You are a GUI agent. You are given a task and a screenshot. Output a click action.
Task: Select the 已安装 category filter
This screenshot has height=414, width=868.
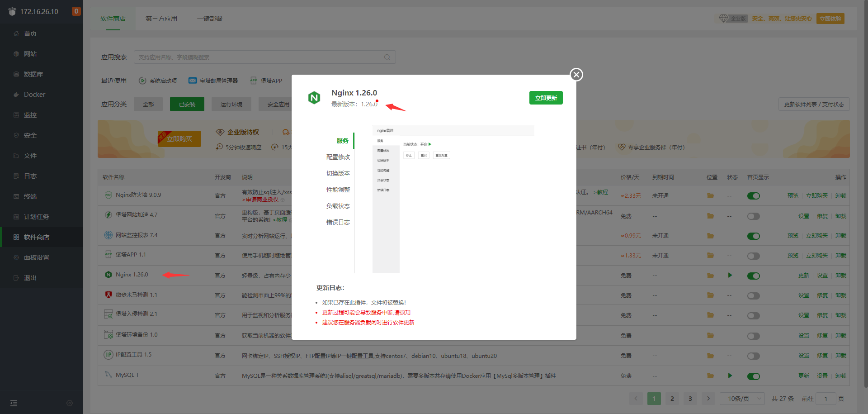[187, 104]
